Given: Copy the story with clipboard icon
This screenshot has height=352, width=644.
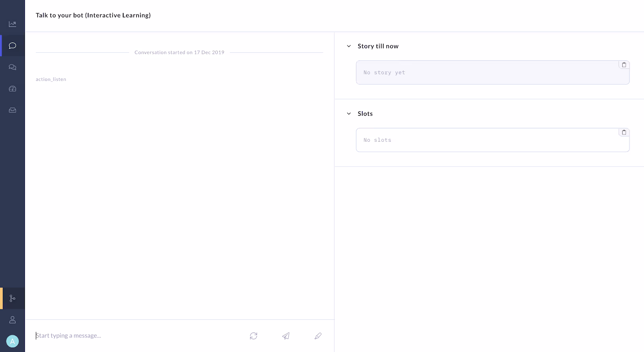Looking at the screenshot, I should (x=624, y=65).
